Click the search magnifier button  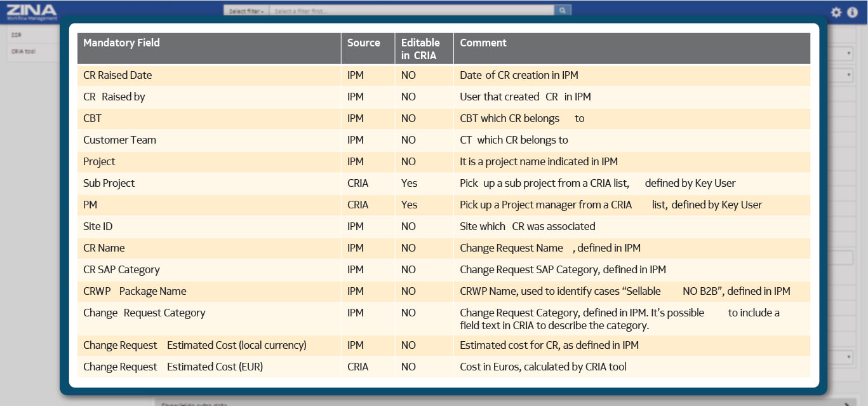(563, 11)
